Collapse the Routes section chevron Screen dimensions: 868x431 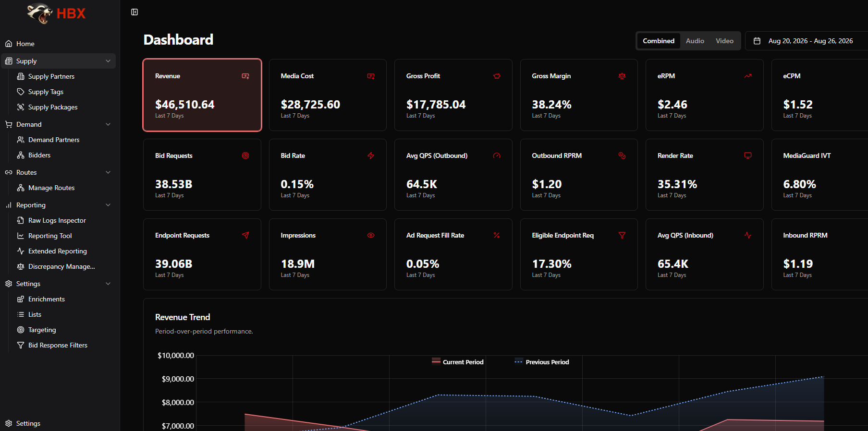pyautogui.click(x=108, y=172)
